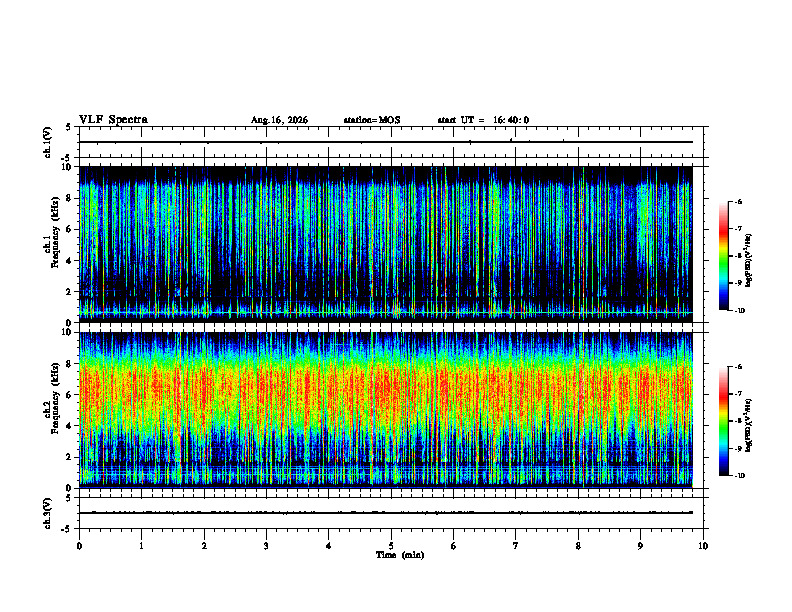Viewport: 792px width, 612px height.
Task: Click the "ch.1(V)" axis label at the top panel
Action: coord(48,142)
